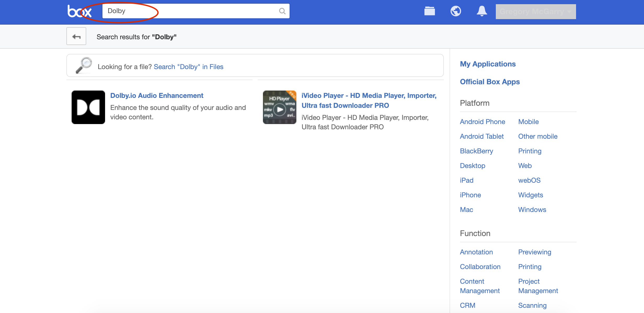Filter by Mobile platform

tap(528, 122)
